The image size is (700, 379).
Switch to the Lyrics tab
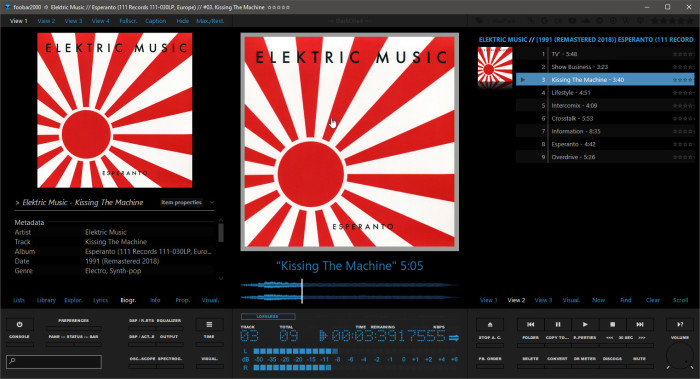pyautogui.click(x=100, y=300)
